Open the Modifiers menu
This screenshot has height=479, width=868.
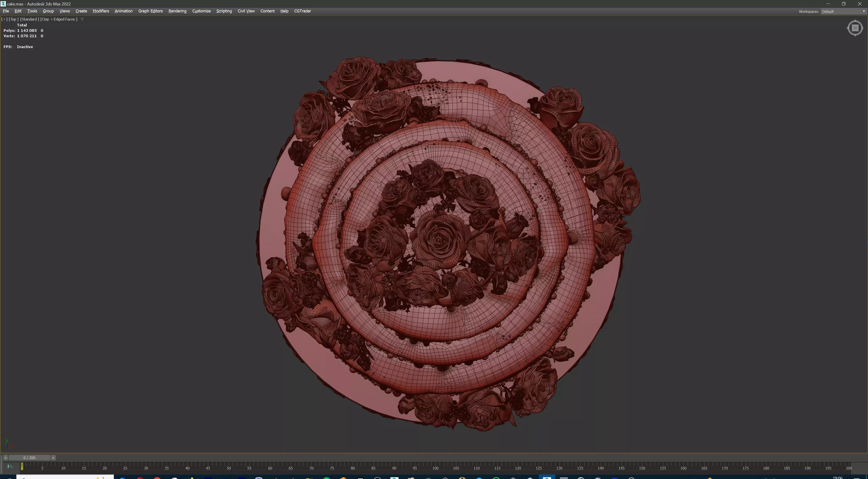pyautogui.click(x=101, y=11)
